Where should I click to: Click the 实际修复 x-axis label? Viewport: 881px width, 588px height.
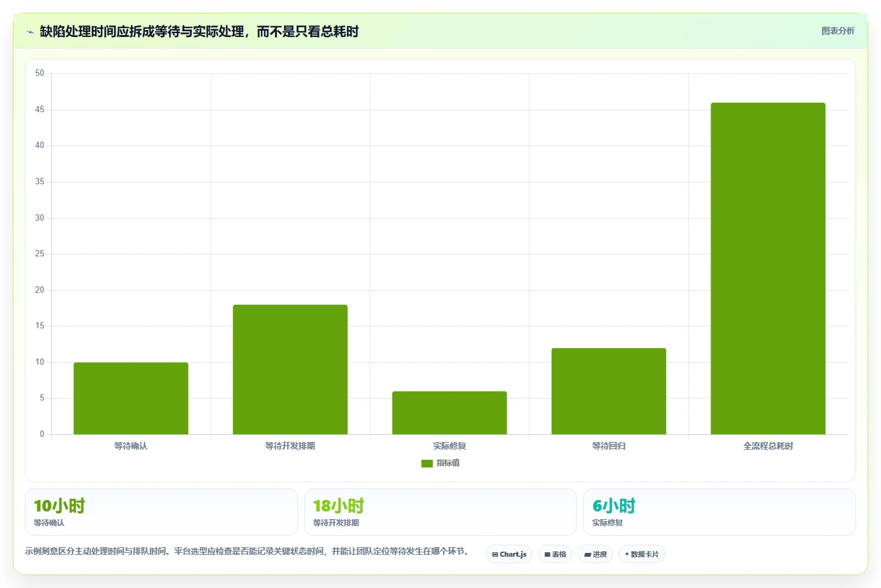pyautogui.click(x=450, y=446)
